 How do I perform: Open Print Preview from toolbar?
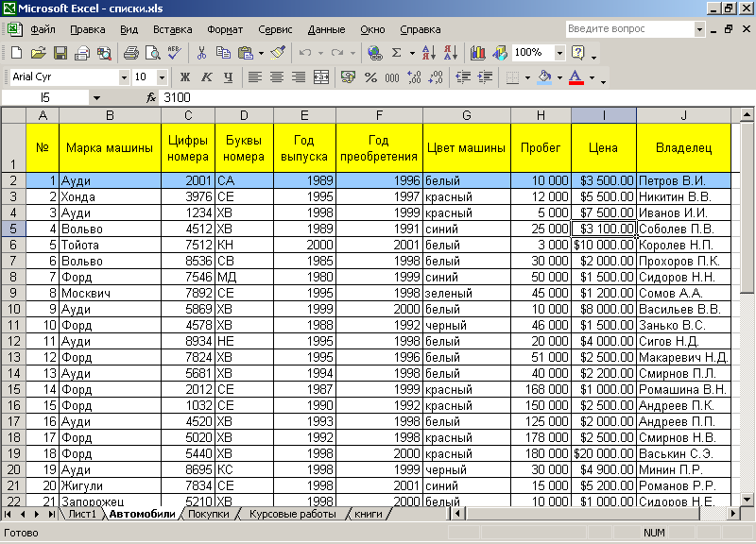pos(152,53)
